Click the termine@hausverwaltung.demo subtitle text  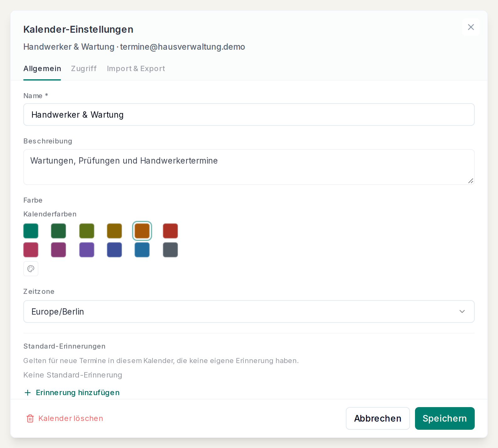click(182, 47)
